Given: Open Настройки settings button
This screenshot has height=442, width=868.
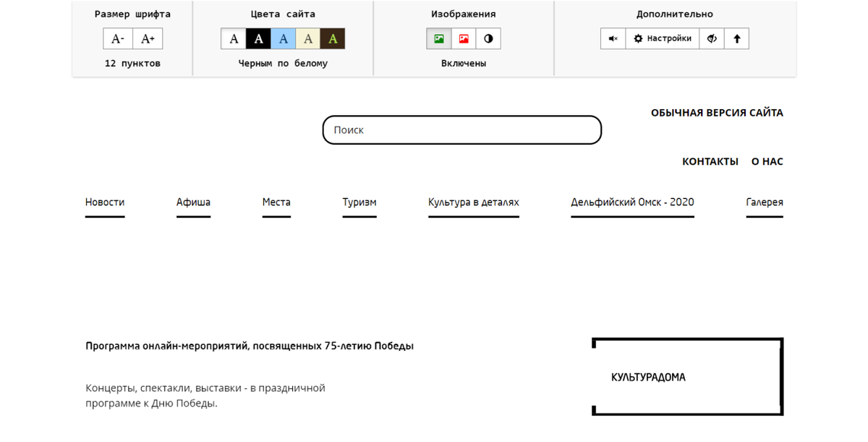Looking at the screenshot, I should pos(663,39).
